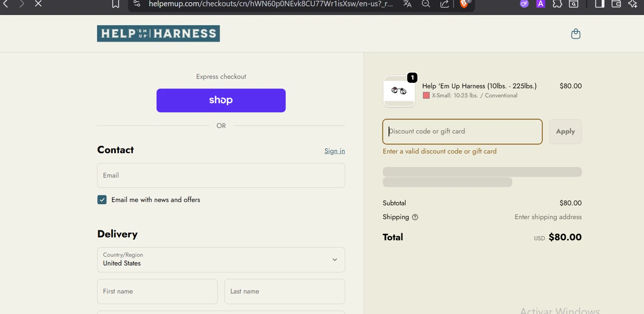Focus the Email input field
This screenshot has width=644, height=314.
(221, 175)
